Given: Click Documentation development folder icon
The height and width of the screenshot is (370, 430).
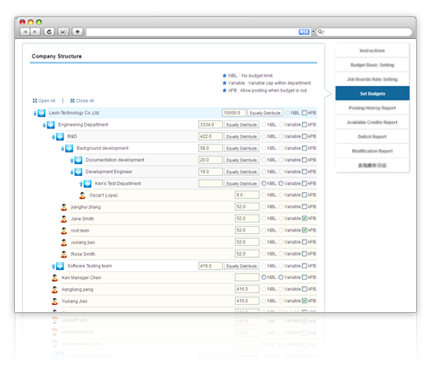Looking at the screenshot, I should point(78,160).
